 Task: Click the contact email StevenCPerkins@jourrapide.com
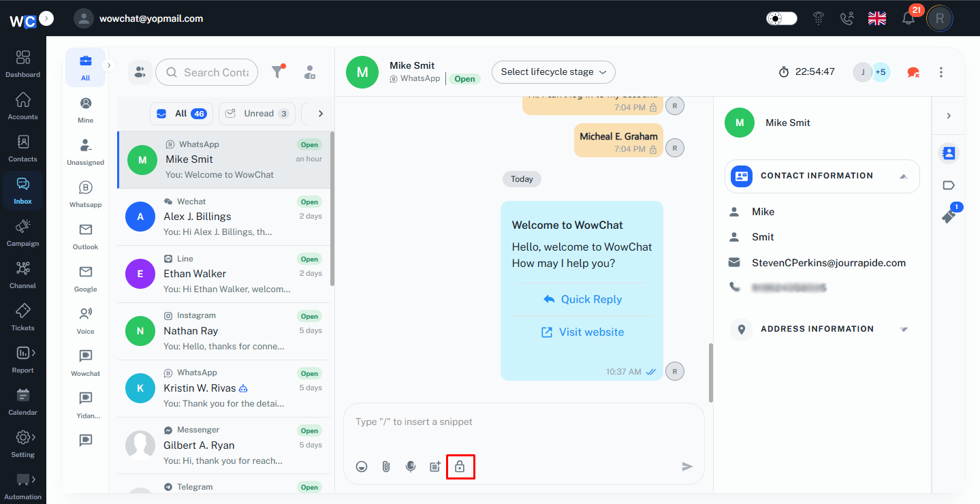[829, 263]
